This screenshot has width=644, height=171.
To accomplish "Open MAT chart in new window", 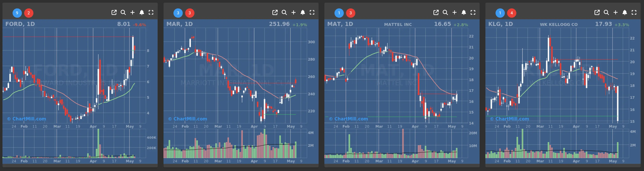I will (x=436, y=12).
